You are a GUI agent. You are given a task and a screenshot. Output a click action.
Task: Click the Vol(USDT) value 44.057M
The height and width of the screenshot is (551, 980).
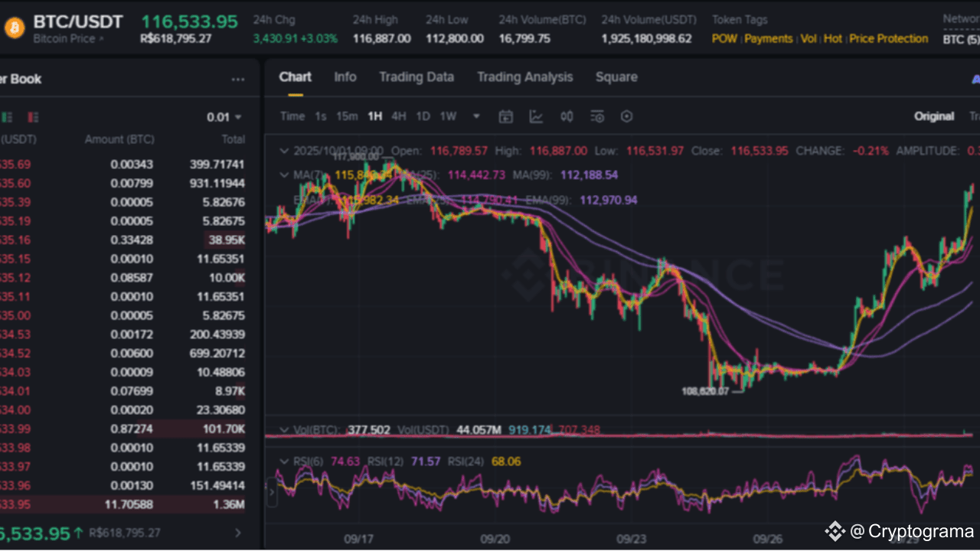(479, 430)
